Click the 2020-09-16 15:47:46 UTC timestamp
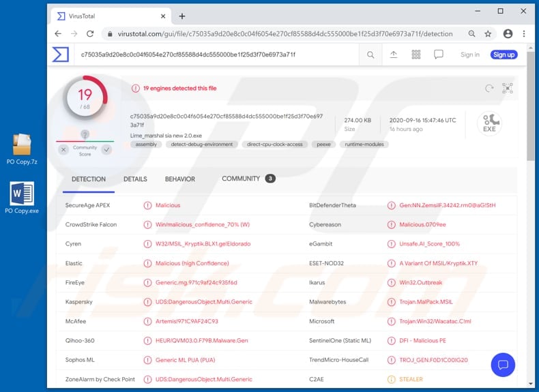 422,120
